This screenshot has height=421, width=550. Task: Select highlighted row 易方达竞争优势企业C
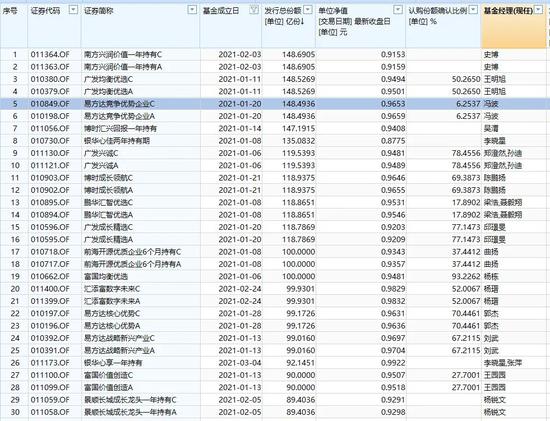[275, 104]
